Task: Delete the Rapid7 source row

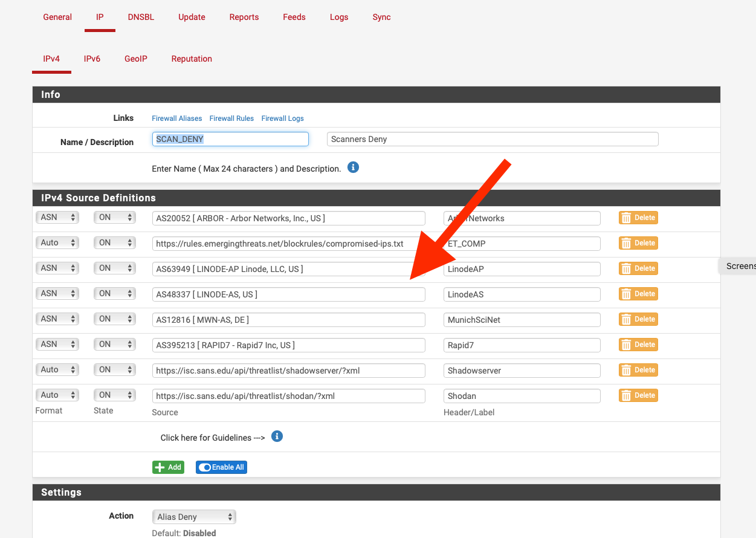Action: (x=638, y=345)
